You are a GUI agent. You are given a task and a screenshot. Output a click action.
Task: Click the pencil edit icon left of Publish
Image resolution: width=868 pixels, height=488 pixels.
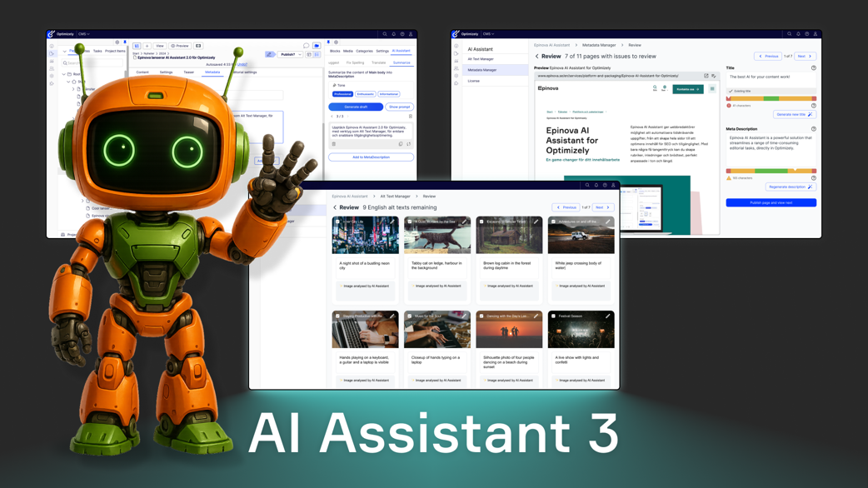click(x=269, y=55)
